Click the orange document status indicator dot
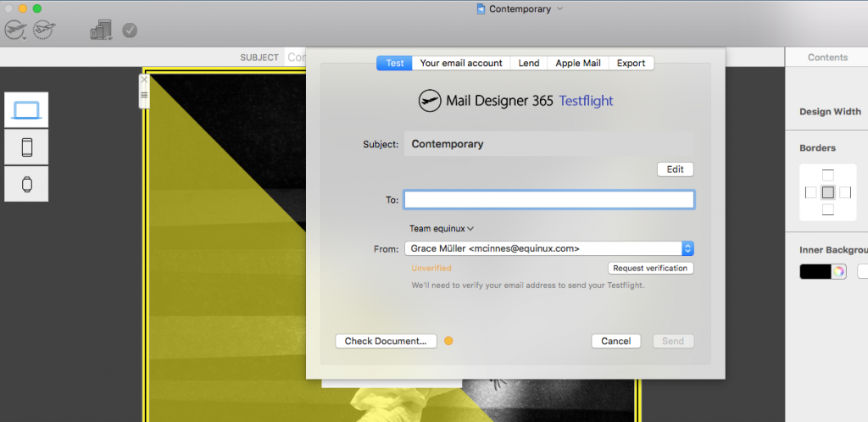 [x=448, y=341]
